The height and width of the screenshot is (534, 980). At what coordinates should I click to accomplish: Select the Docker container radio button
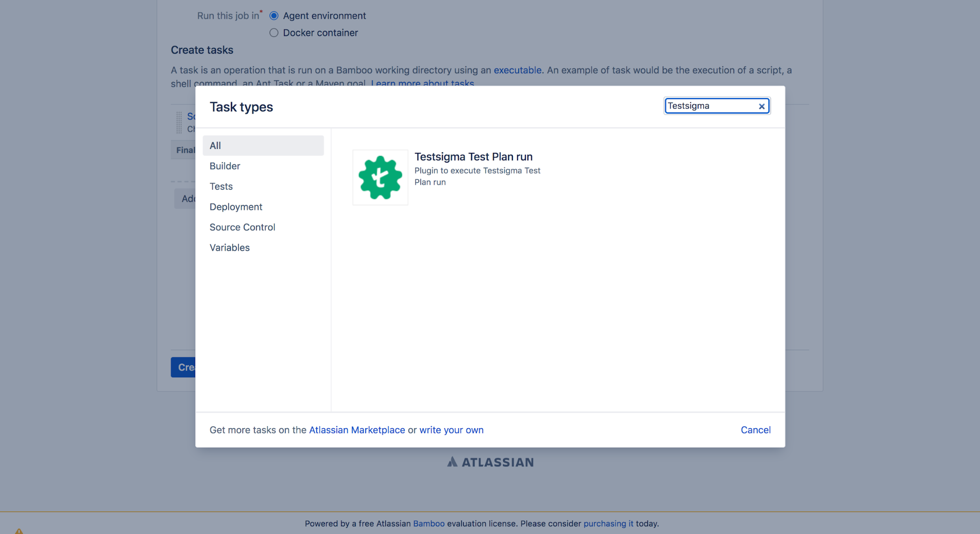pyautogui.click(x=274, y=33)
